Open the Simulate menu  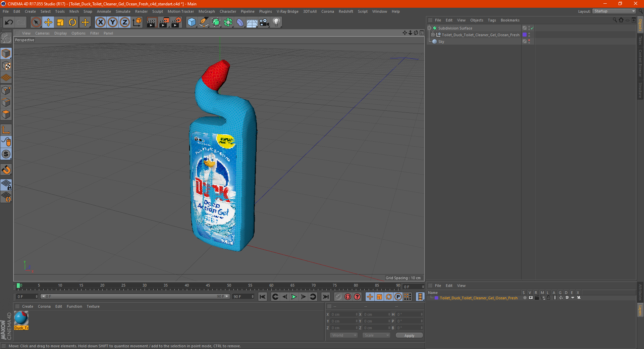click(x=123, y=11)
